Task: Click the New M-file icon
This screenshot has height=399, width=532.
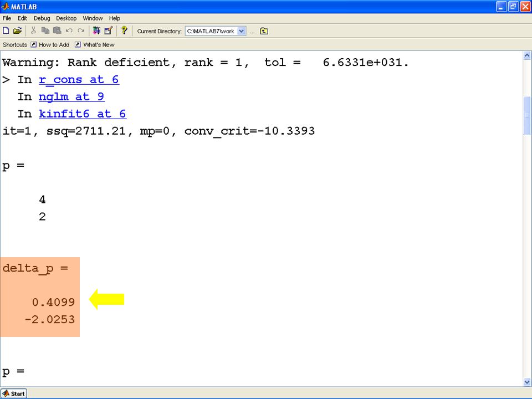Action: (x=6, y=31)
